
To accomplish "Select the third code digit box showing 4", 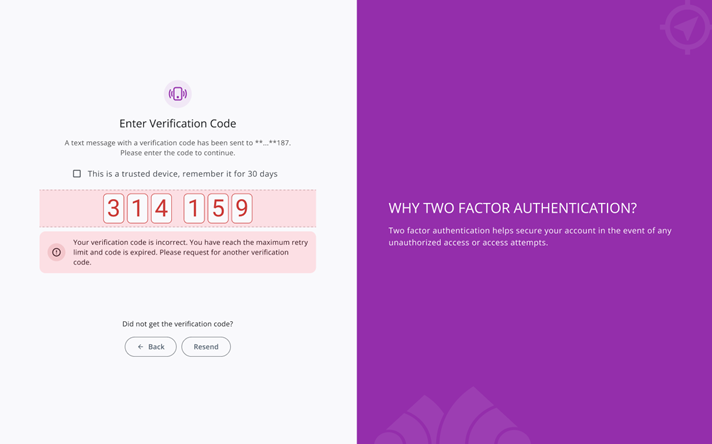I will pyautogui.click(x=161, y=208).
